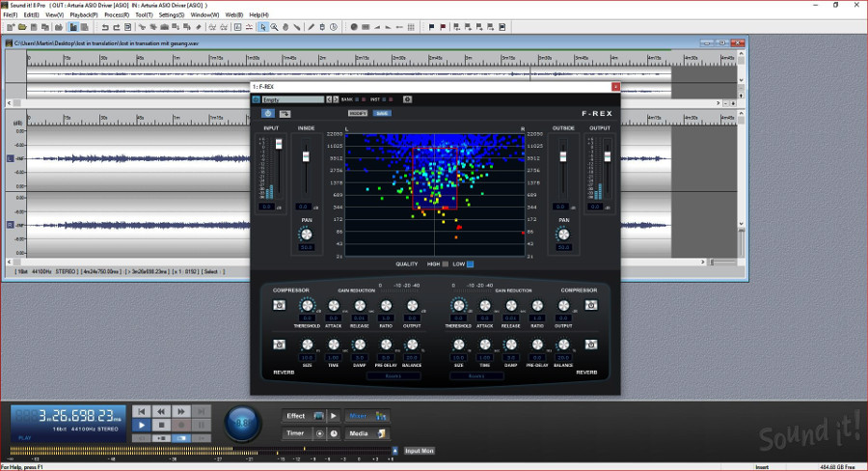Screen dimensions: 868x471
Task: Select the R channel label on waveform
Action: coord(10,225)
